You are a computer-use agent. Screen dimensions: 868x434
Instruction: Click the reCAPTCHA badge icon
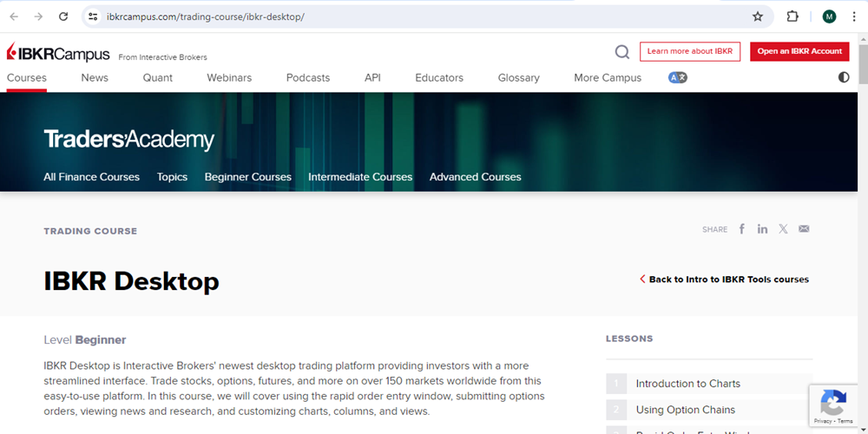tap(833, 403)
